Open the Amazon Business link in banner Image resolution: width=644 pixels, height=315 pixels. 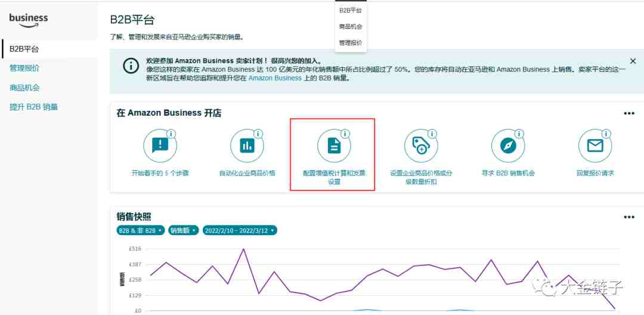point(275,78)
